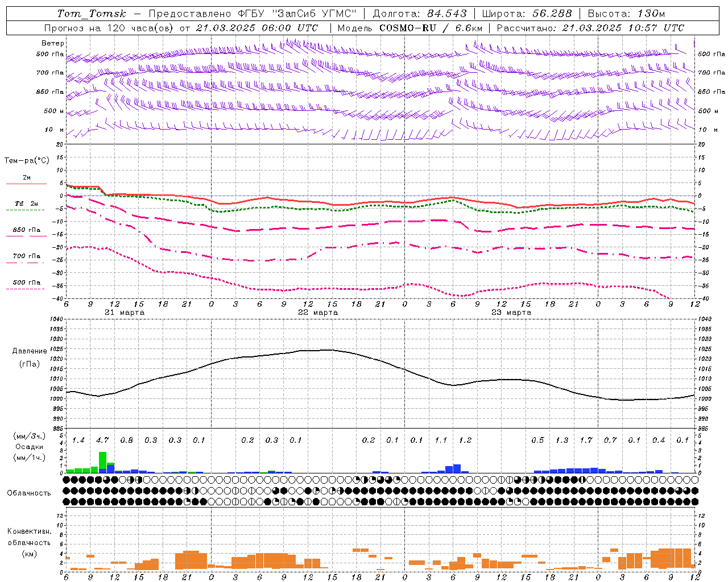Viewport: 728px width, 582px height.
Task: Select the forecast start 21.03.2025 06:00 UTC
Action: (257, 28)
